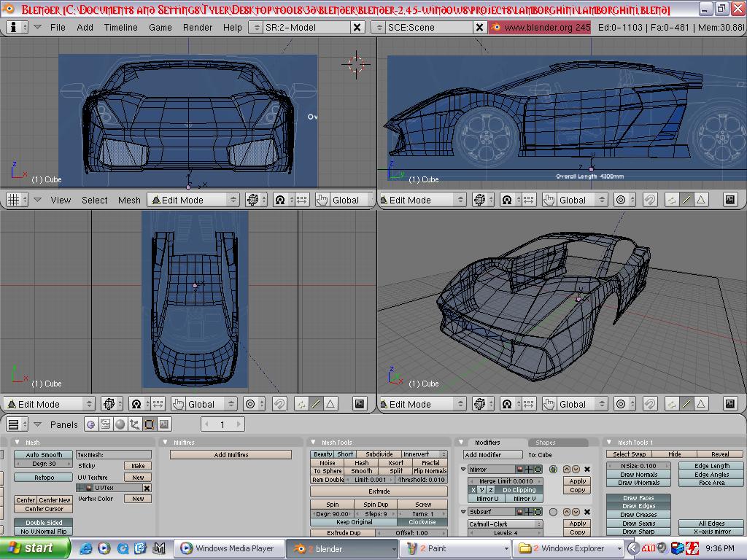Viewport: 747px width, 560px height.
Task: Open the Select menu in 3D view header
Action: pos(94,200)
